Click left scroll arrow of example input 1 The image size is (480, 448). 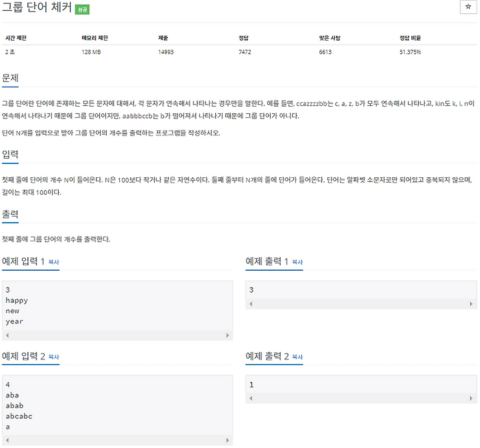pyautogui.click(x=7, y=335)
